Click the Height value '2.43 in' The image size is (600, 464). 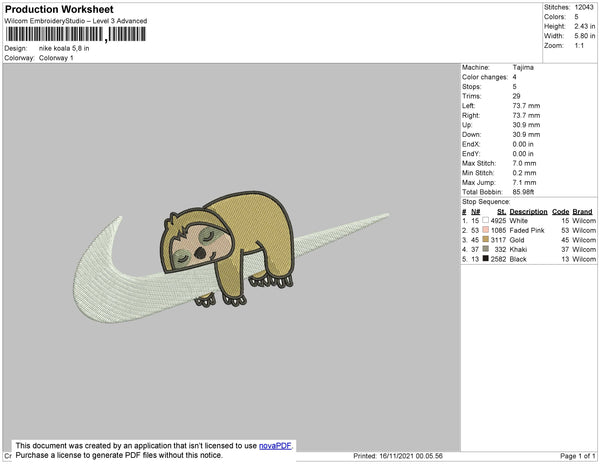pos(585,26)
